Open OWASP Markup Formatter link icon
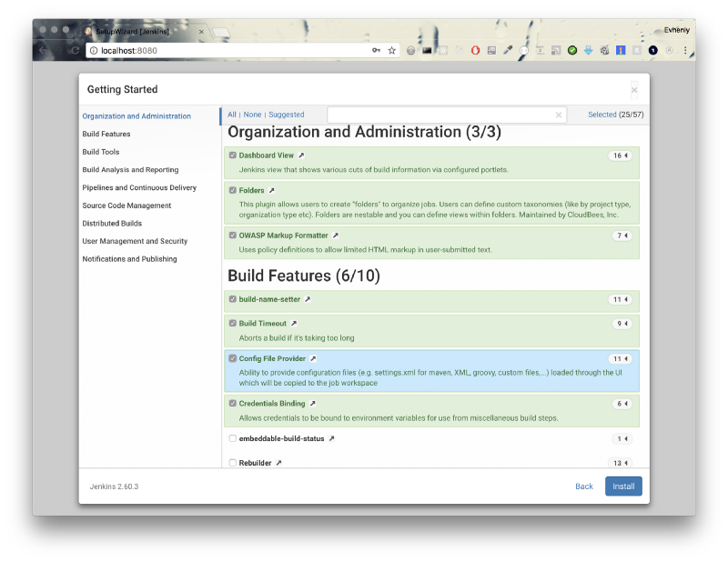 coord(336,236)
